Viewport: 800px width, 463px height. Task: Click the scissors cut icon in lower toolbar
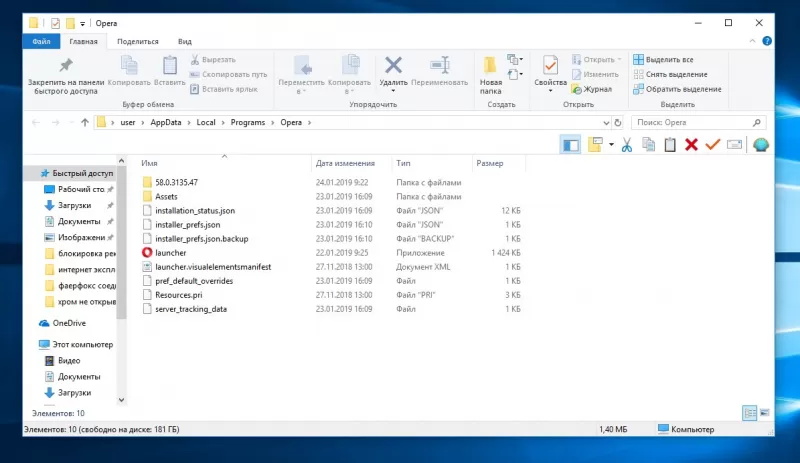(626, 145)
